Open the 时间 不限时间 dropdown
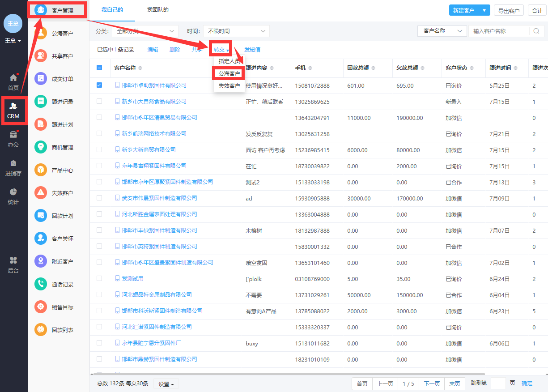 pyautogui.click(x=236, y=31)
